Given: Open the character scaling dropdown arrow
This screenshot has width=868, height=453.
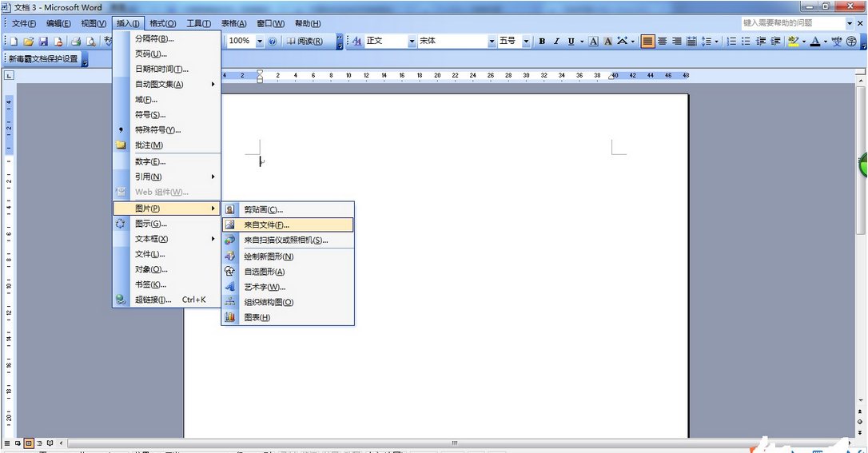Looking at the screenshot, I should [633, 42].
